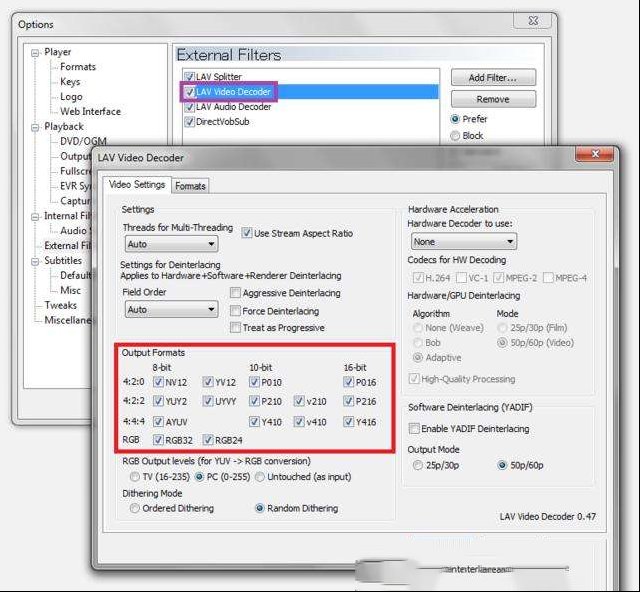Screen dimensions: 640x592
Task: Uncheck YUY2 output format
Action: (158, 401)
